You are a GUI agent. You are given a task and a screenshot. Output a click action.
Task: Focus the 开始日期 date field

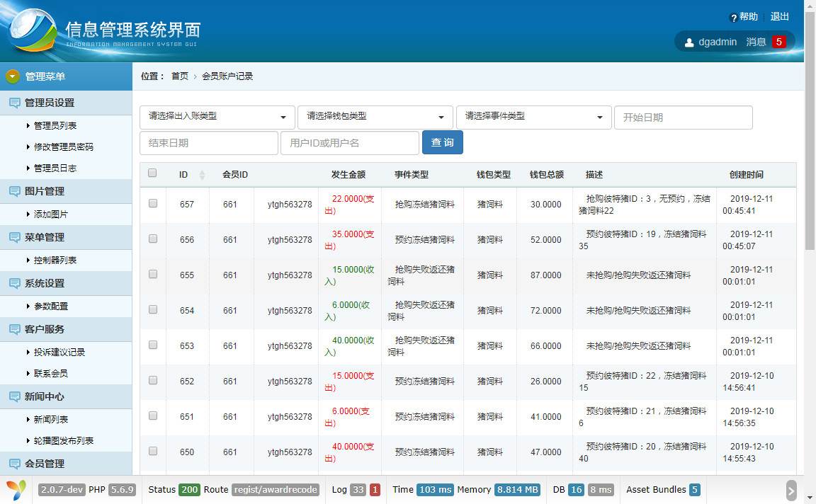pos(683,118)
